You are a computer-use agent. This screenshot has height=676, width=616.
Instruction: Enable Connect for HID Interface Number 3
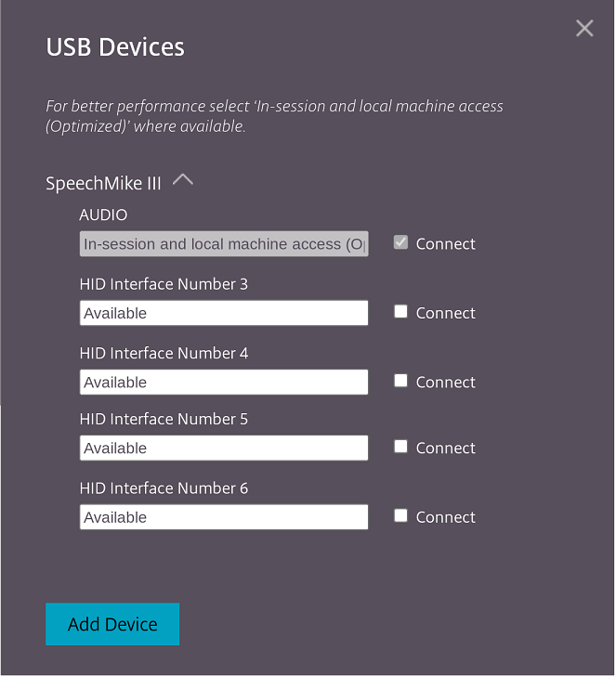[400, 312]
